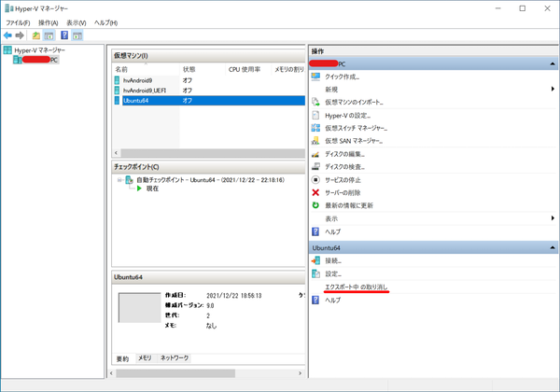560x392 pixels.
Task: Switch to the ネットワーク tab
Action: [175, 358]
